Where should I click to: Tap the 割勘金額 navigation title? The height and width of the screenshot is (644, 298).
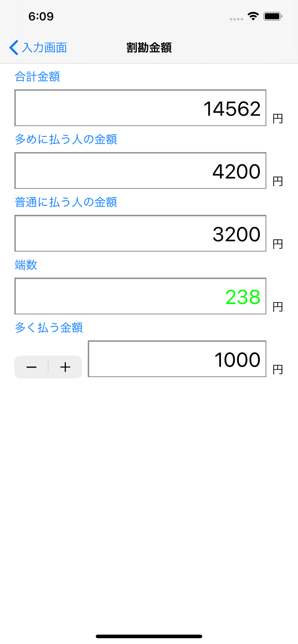(149, 48)
